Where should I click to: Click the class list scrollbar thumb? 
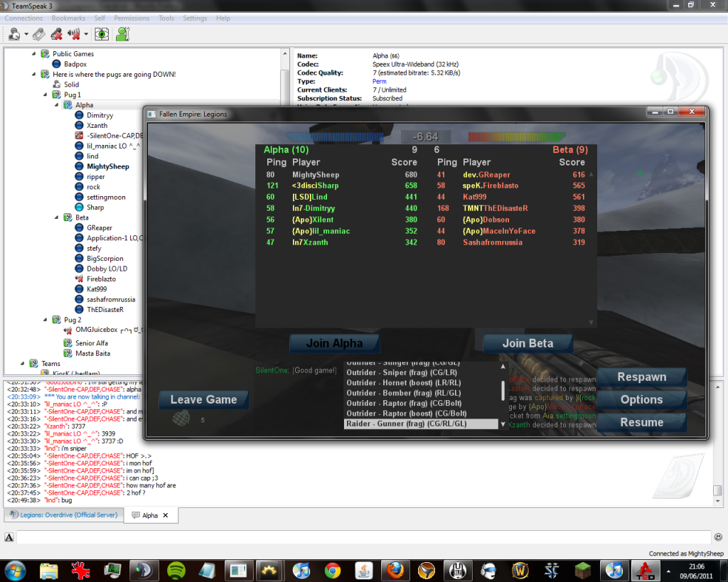pos(503,391)
